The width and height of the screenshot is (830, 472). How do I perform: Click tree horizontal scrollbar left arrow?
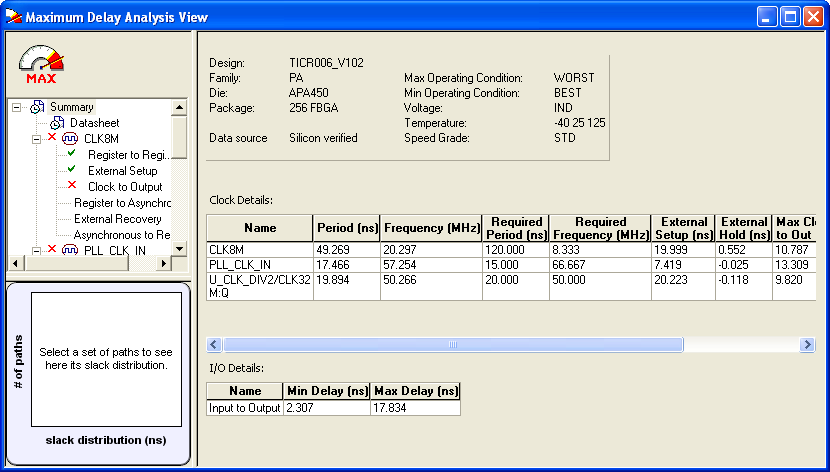pyautogui.click(x=15, y=263)
